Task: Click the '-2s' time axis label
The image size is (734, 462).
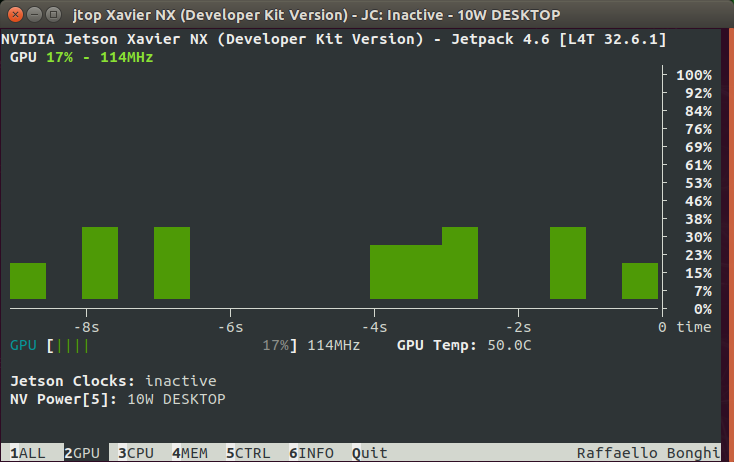Action: [518, 327]
